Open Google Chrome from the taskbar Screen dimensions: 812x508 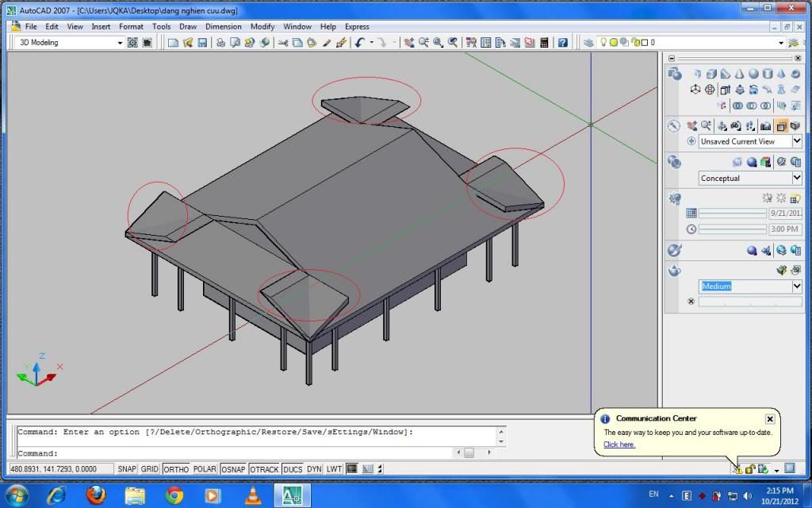174,495
